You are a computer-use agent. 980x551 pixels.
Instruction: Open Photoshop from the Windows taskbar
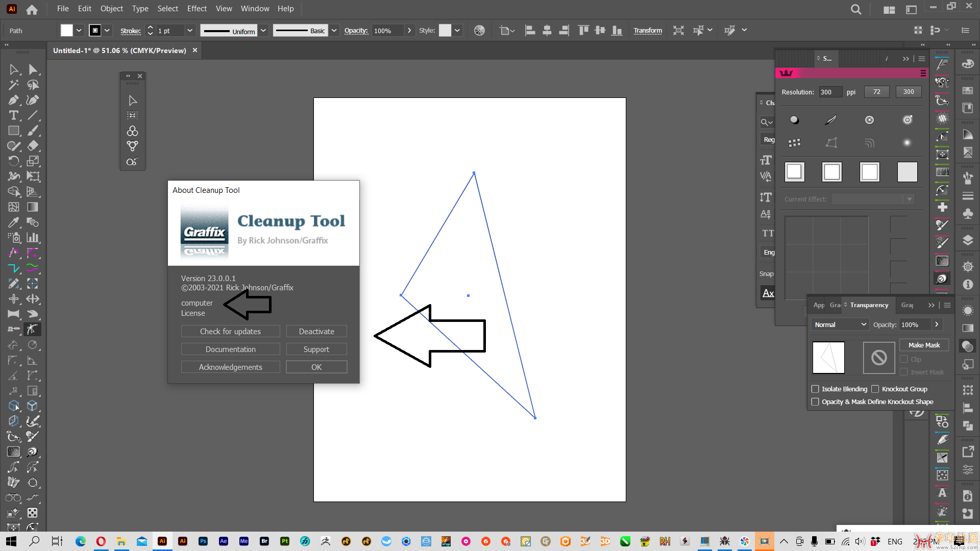click(x=203, y=541)
